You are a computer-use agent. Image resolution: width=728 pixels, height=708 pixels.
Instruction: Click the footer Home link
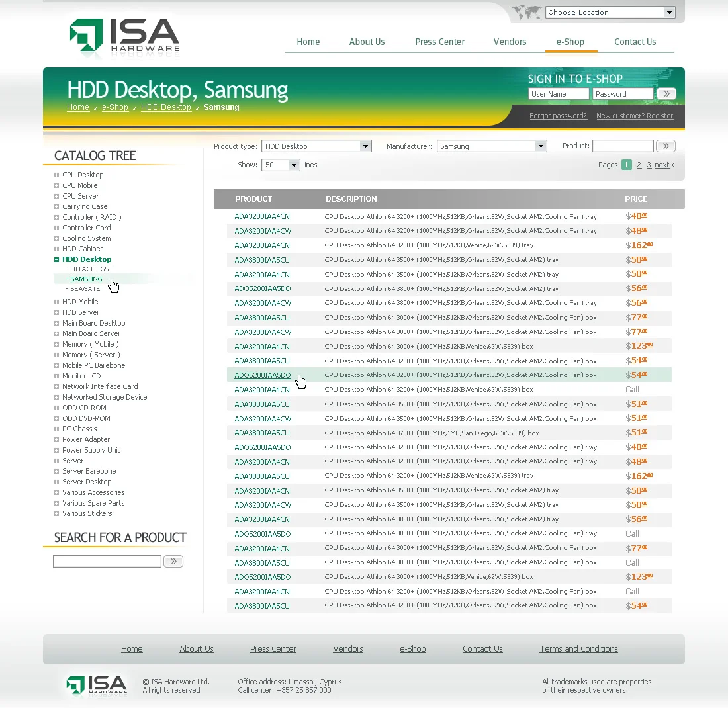pos(132,649)
